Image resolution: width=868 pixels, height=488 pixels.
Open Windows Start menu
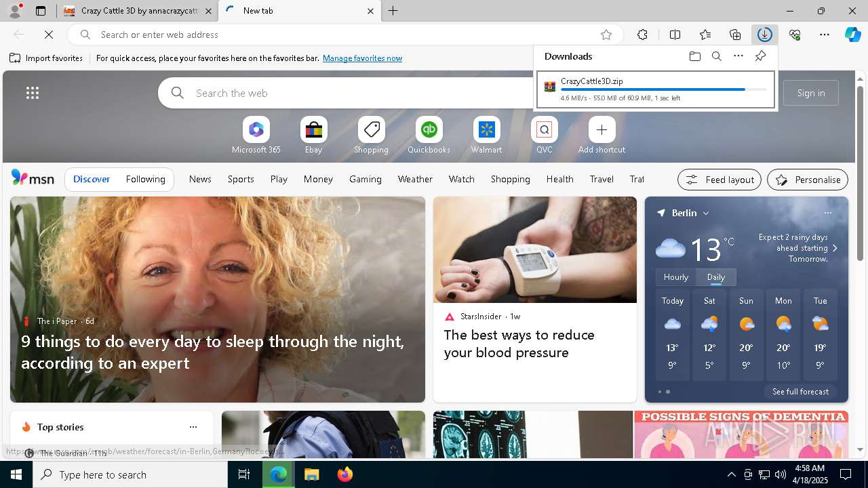[16, 474]
